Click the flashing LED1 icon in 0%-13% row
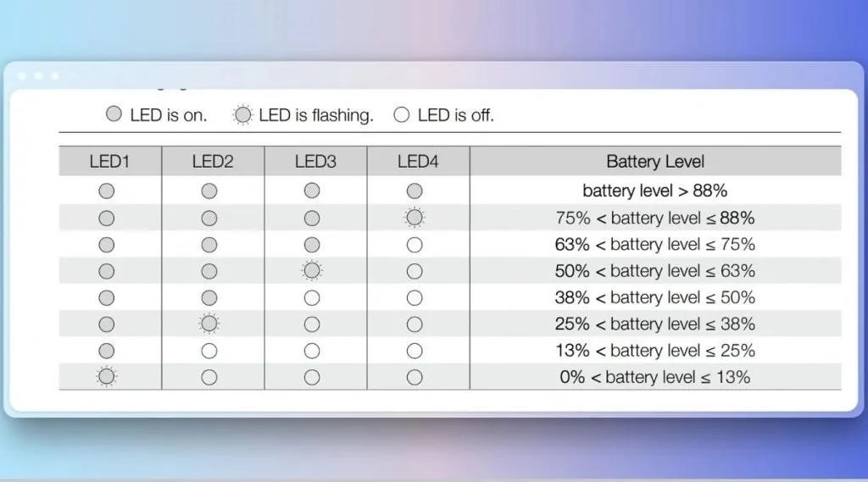868x482 pixels. pos(106,377)
